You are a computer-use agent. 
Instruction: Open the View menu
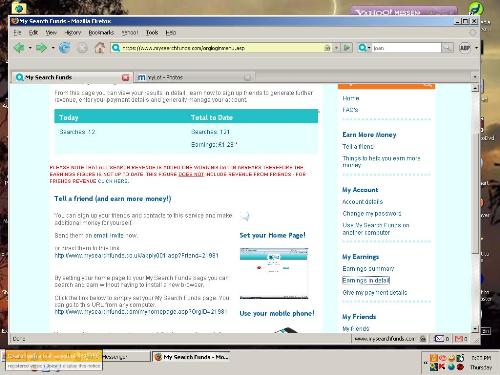point(51,32)
